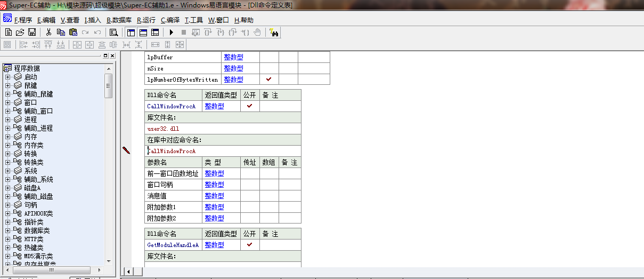Toggle the 传址 checkmark for lpNumberOfBytesWritten
Image resolution: width=644 pixels, height=279 pixels.
pyautogui.click(x=269, y=79)
